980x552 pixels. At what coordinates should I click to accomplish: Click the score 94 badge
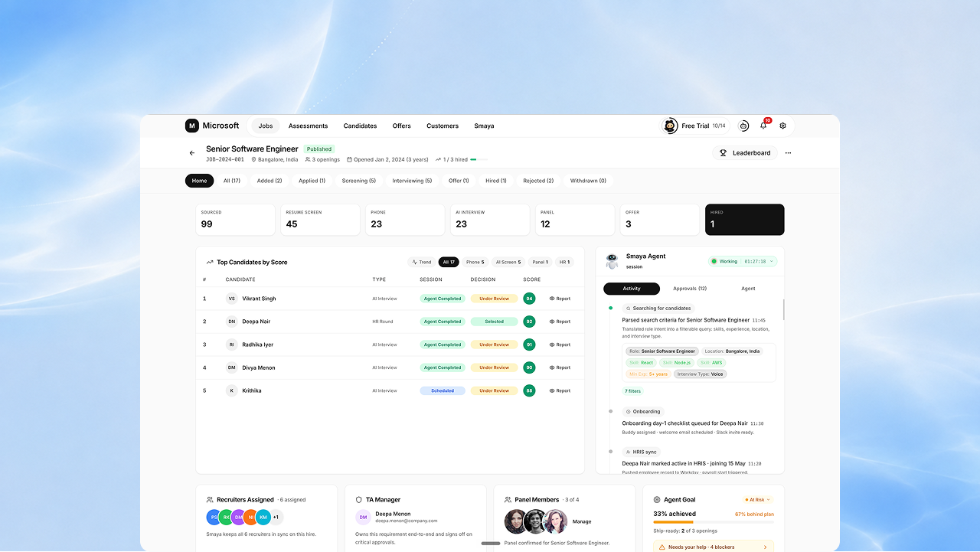click(529, 299)
